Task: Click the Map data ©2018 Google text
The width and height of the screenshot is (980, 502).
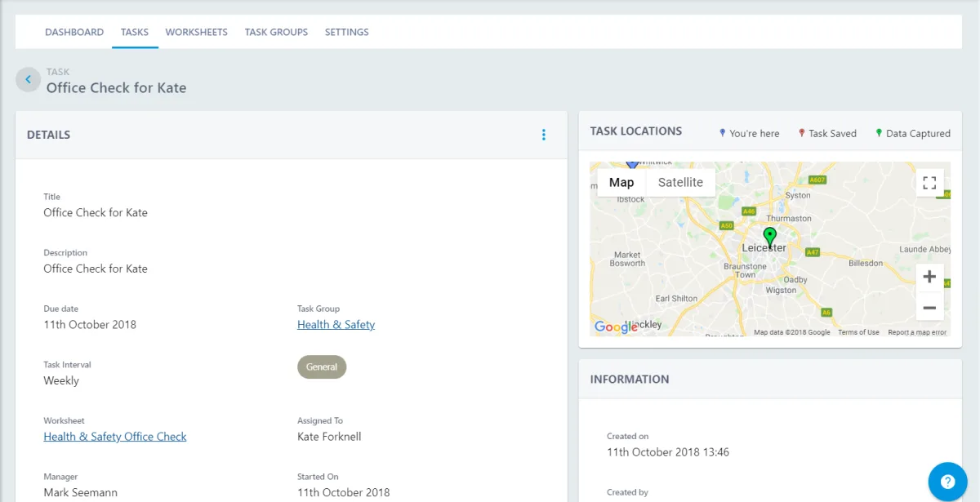Action: [x=791, y=332]
